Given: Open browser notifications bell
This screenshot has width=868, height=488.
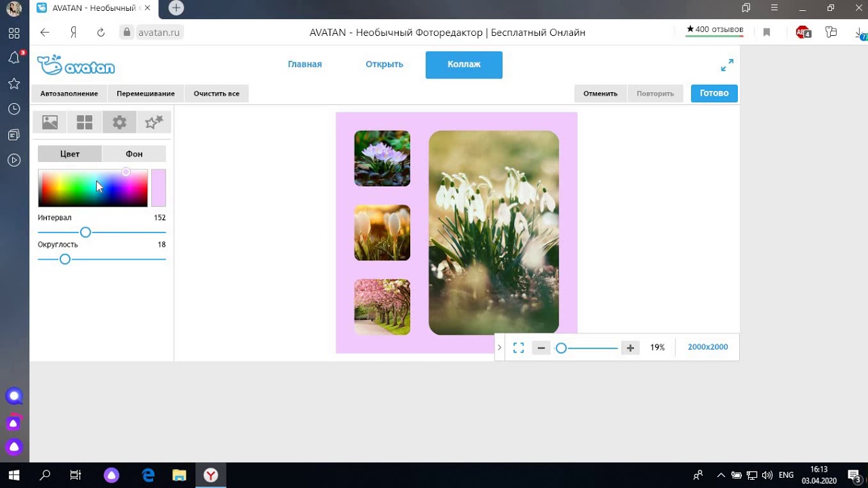Looking at the screenshot, I should point(14,58).
